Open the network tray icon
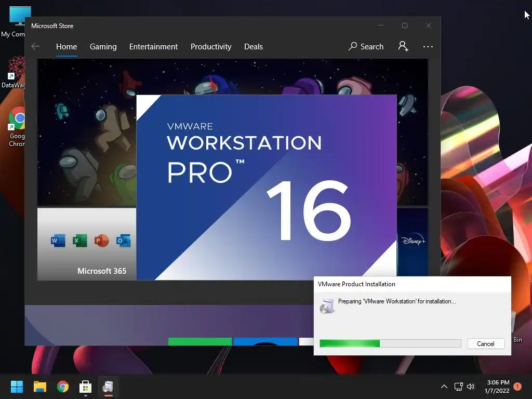This screenshot has width=532, height=399. click(458, 387)
